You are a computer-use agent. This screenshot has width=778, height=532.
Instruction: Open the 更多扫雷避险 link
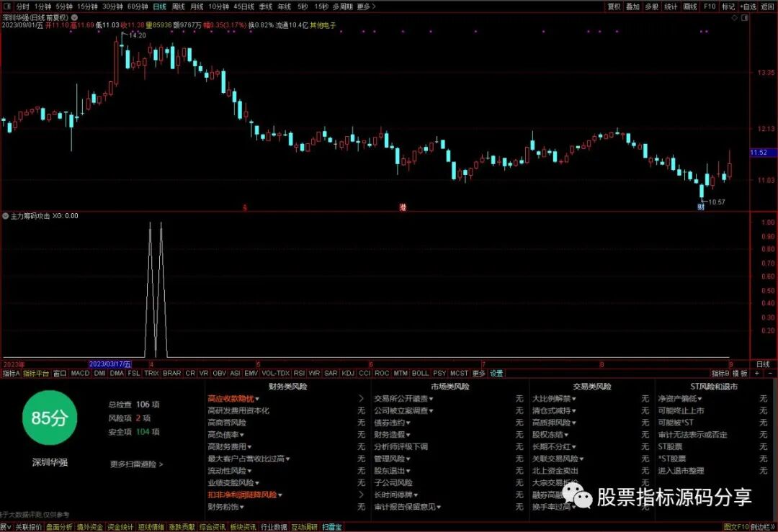point(136,464)
